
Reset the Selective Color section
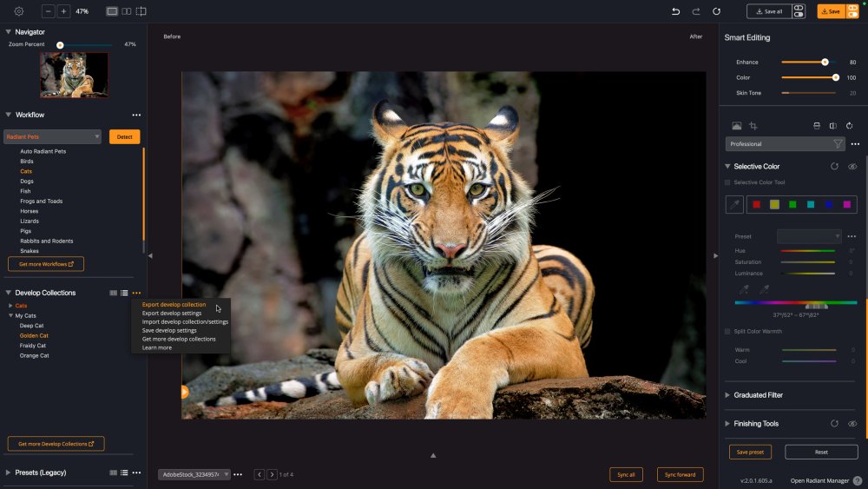(834, 166)
